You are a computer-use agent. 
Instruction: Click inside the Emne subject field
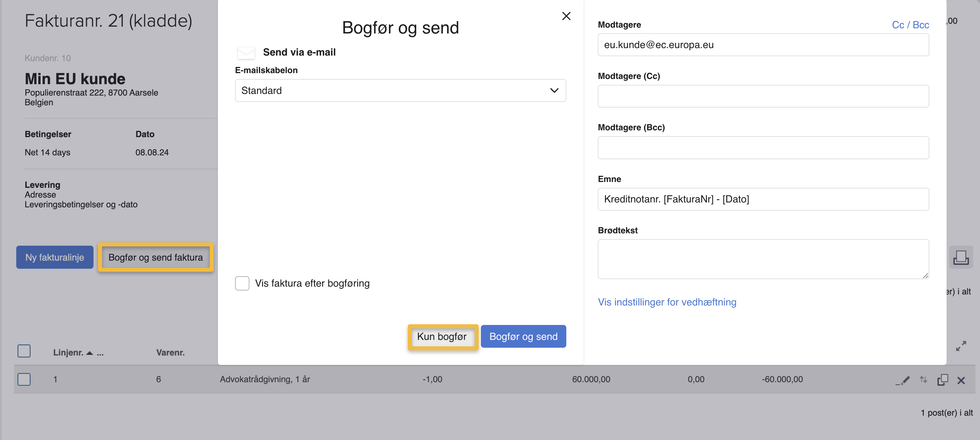coord(763,199)
